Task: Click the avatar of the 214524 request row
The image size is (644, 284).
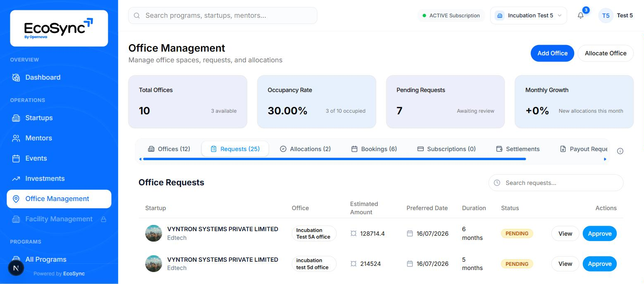Action: (x=153, y=264)
